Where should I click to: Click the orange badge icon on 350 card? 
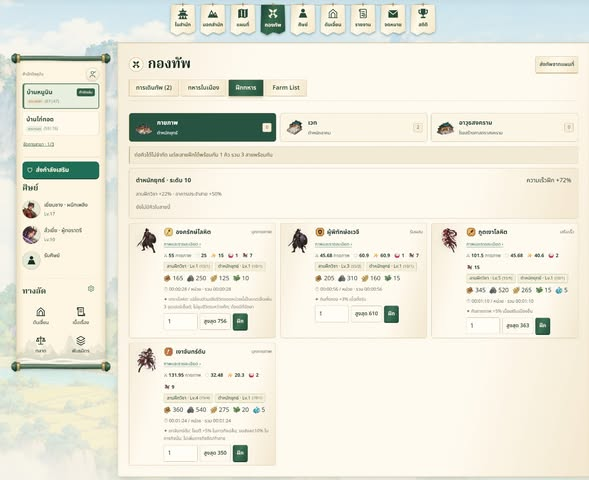tap(168, 352)
